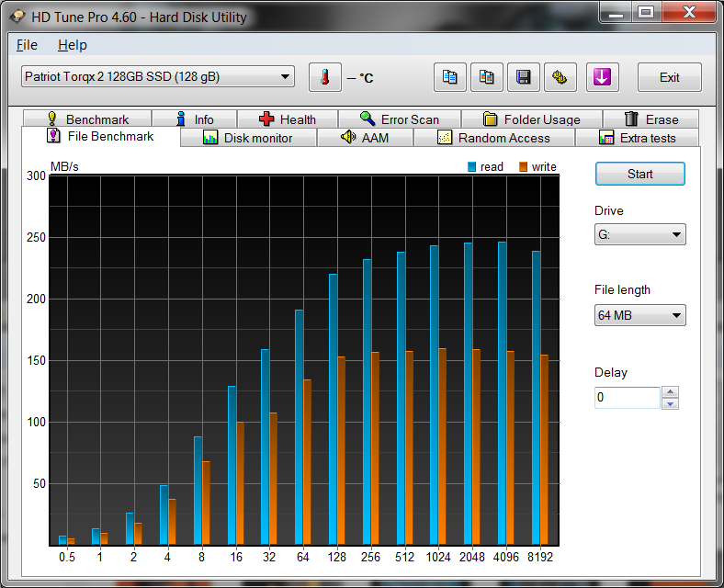
Task: Click the copy screenshot to clipboard icon
Action: [x=487, y=77]
